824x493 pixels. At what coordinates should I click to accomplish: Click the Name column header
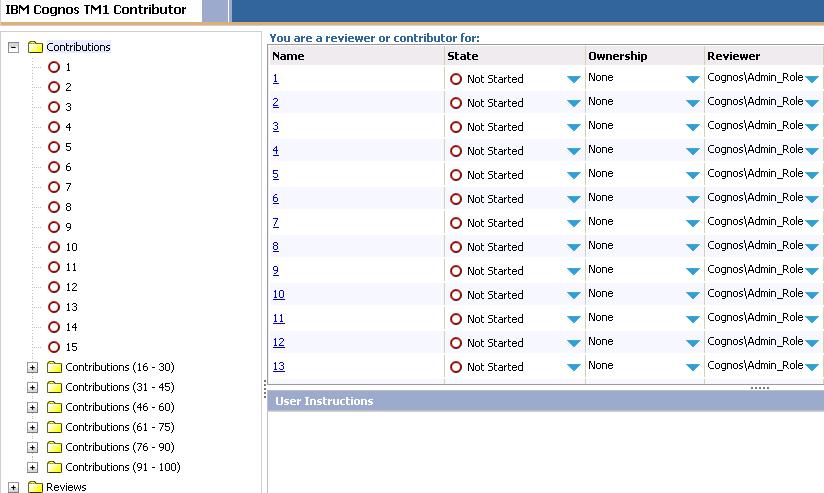click(357, 56)
